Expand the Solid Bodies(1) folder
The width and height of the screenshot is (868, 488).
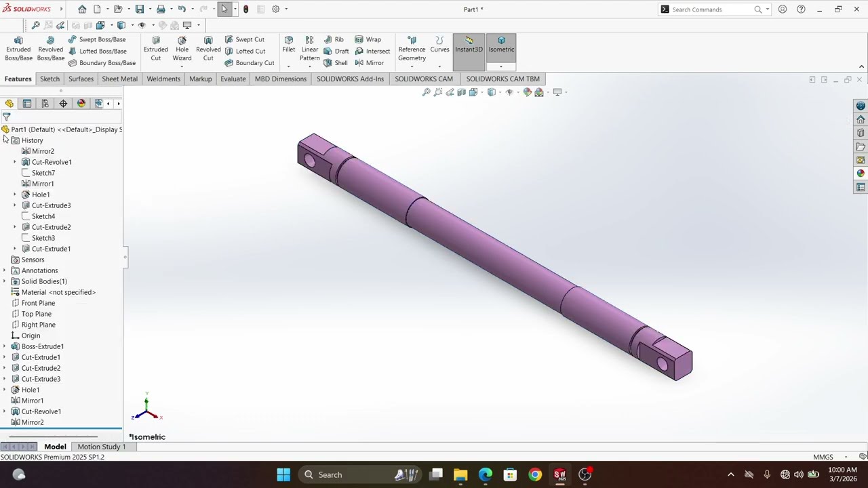click(x=5, y=281)
